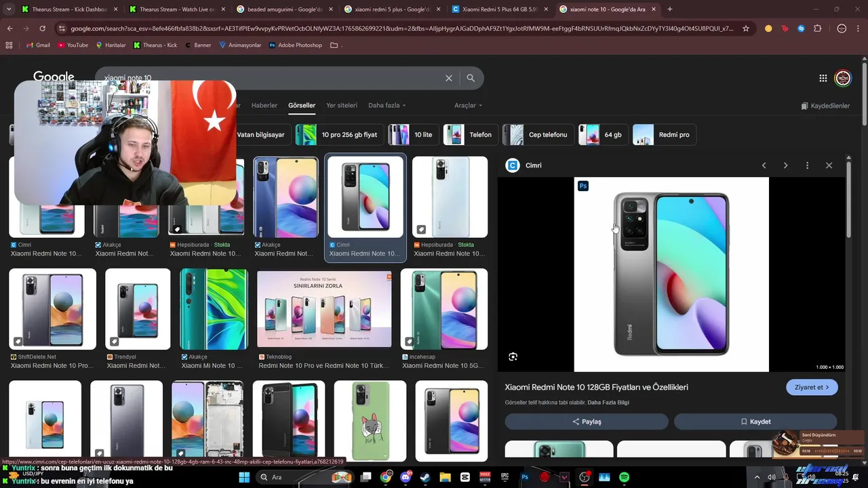The image size is (868, 488).
Task: Open preview panel three-dot menu
Action: pyautogui.click(x=807, y=165)
